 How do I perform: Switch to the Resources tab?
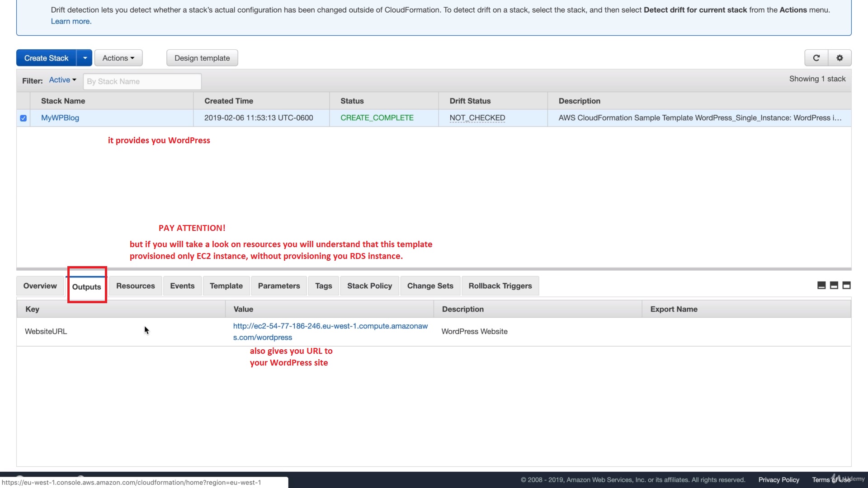click(135, 286)
